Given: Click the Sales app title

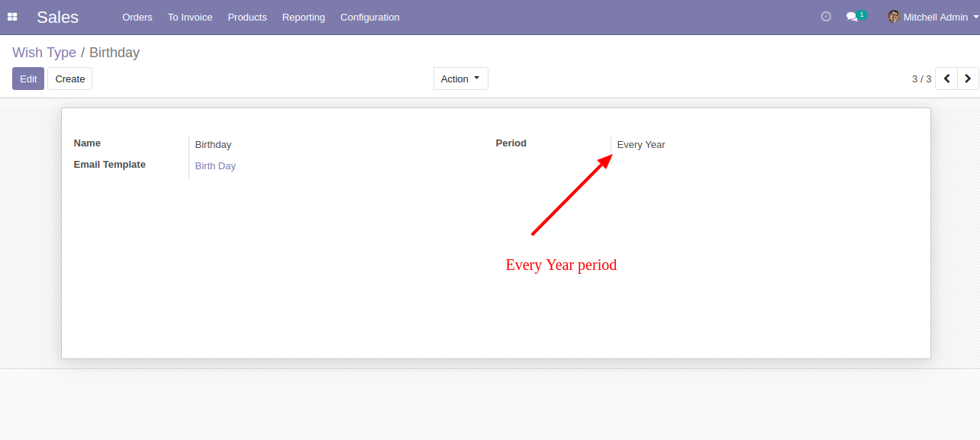Looking at the screenshot, I should tap(57, 17).
